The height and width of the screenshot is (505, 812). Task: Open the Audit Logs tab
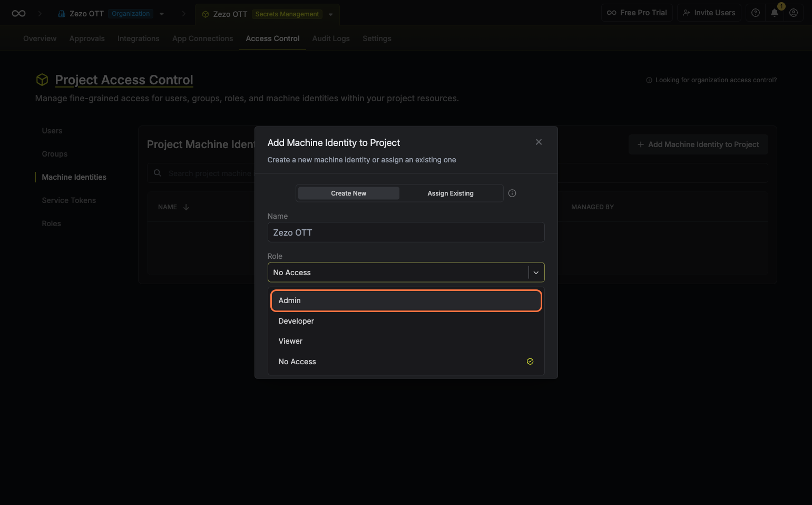pos(330,38)
